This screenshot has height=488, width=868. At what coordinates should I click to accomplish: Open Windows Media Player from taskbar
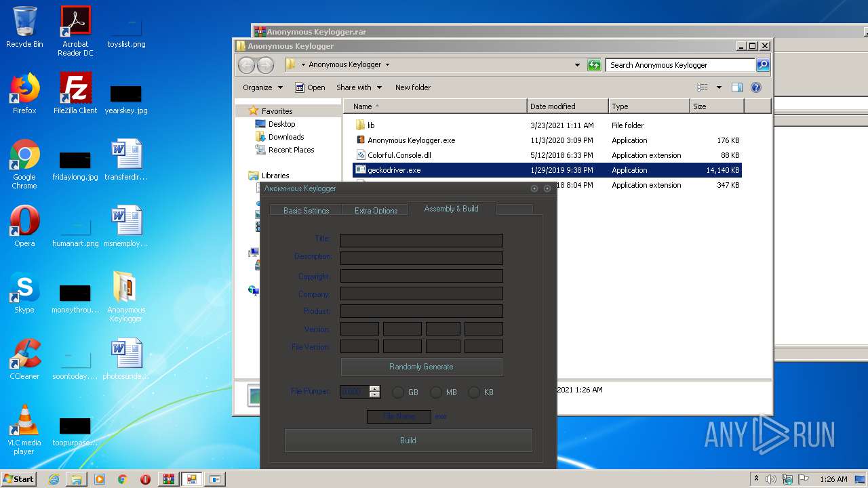(100, 479)
